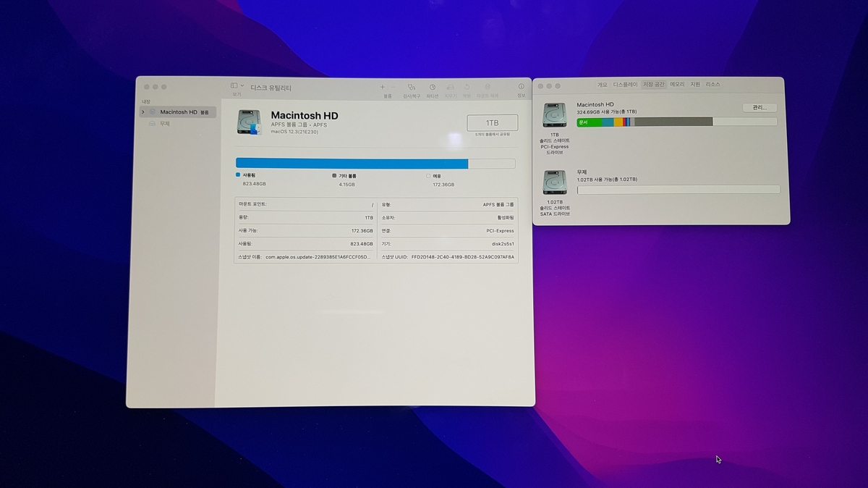Image resolution: width=868 pixels, height=488 pixels.
Task: Click the 소유자 활성화됨 row
Action: click(x=448, y=217)
